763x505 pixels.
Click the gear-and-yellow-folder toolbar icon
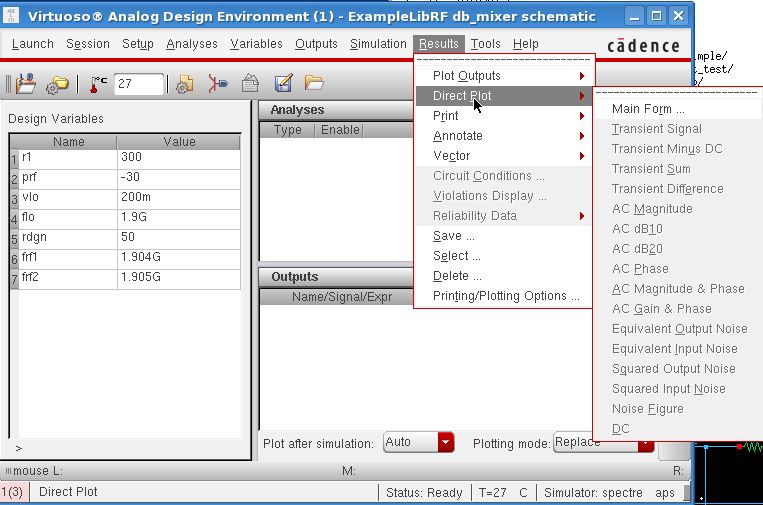(x=57, y=85)
